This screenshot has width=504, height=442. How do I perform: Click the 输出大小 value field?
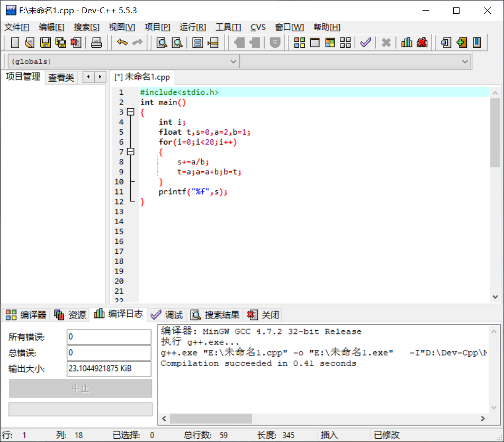tap(109, 369)
